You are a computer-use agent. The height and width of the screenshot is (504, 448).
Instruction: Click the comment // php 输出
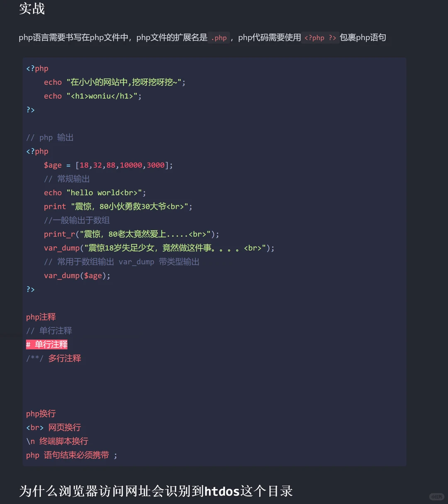point(50,137)
